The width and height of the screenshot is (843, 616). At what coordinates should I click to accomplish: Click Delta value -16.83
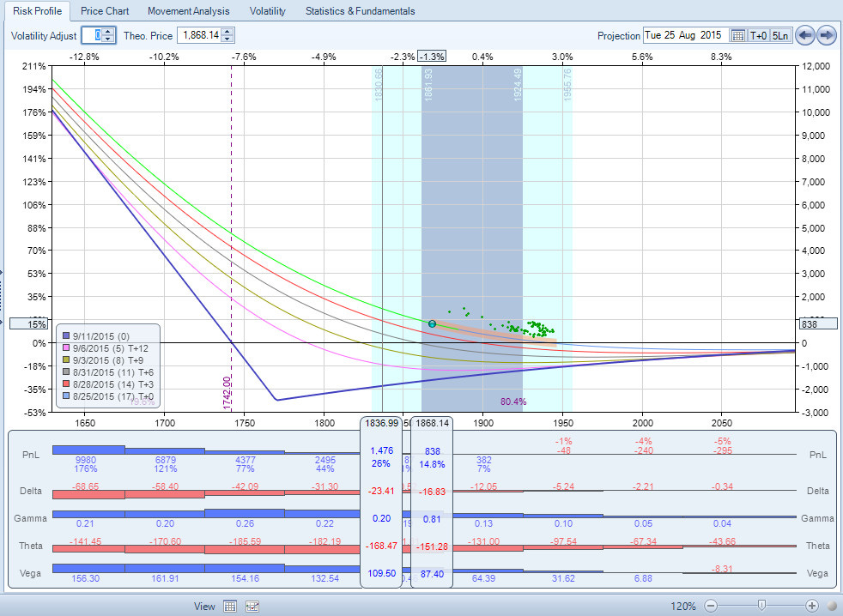433,492
